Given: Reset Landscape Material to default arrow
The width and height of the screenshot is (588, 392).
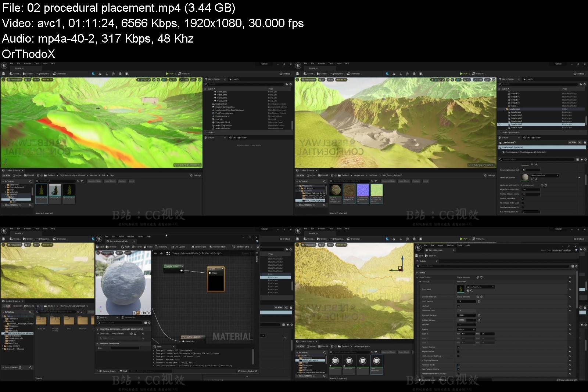Looking at the screenshot, I should (x=580, y=178).
